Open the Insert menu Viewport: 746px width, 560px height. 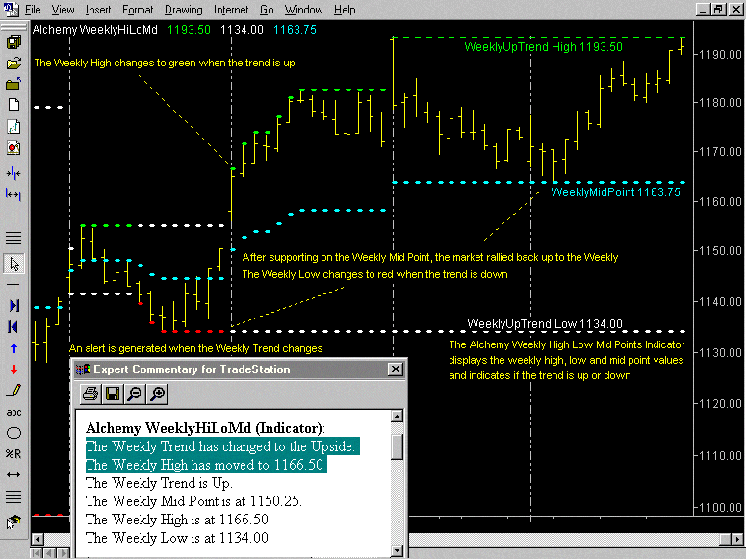(98, 10)
